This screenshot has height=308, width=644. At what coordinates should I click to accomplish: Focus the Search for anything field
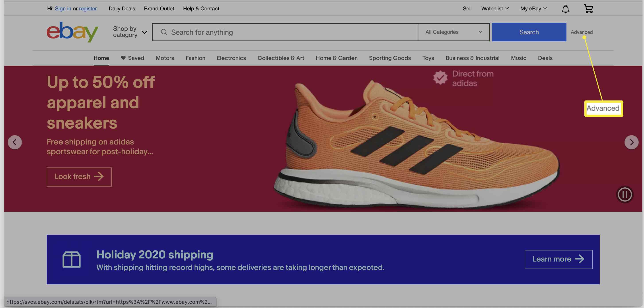[x=285, y=32]
